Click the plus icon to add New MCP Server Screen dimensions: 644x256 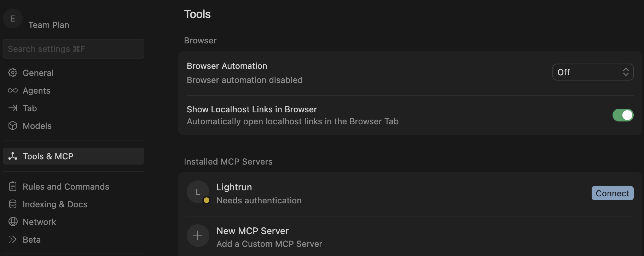coord(198,235)
